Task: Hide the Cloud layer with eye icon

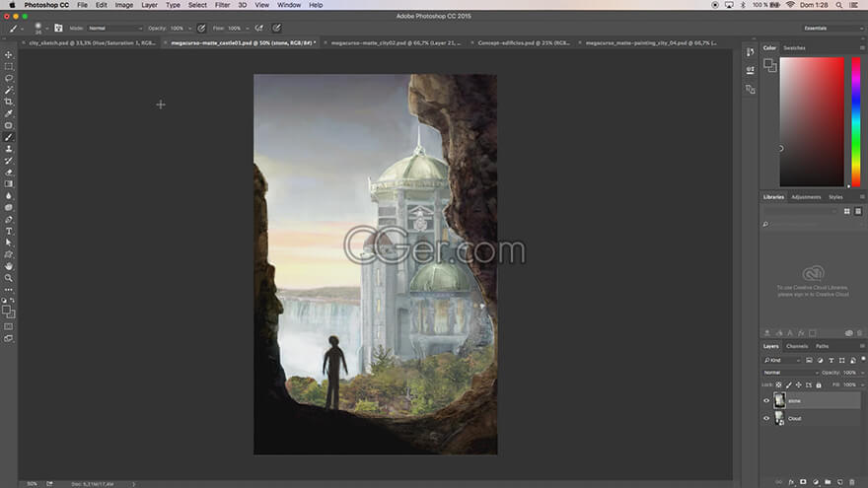Action: click(766, 418)
